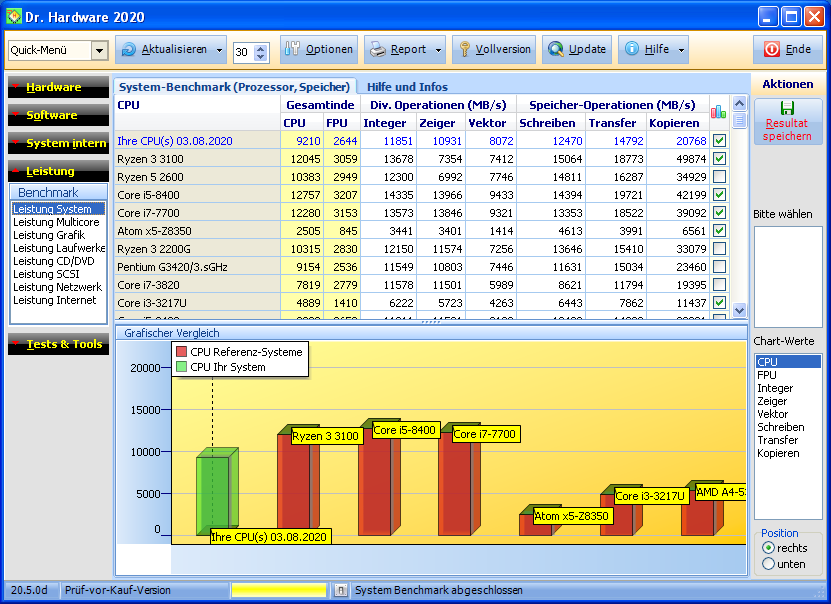Click the green CPU Ihr System legend swatch
The height and width of the screenshot is (604, 831).
[x=181, y=367]
